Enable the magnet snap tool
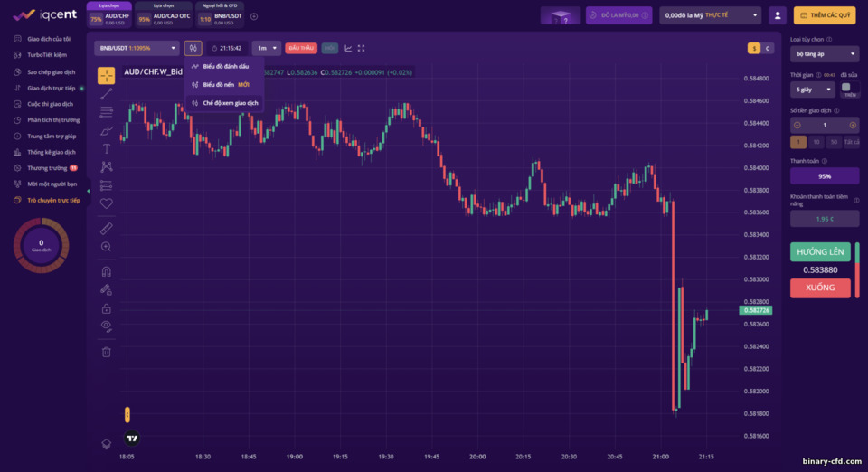The width and height of the screenshot is (868, 472). click(x=107, y=271)
